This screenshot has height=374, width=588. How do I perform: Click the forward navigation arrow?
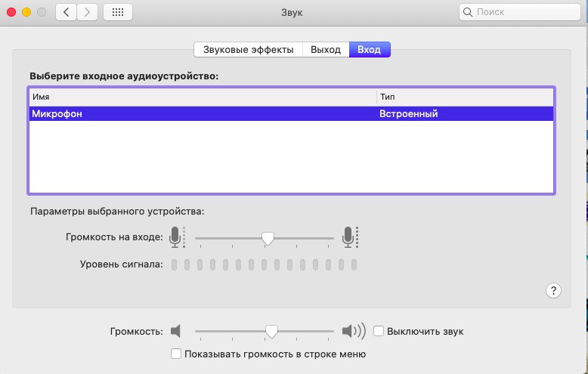(x=87, y=12)
